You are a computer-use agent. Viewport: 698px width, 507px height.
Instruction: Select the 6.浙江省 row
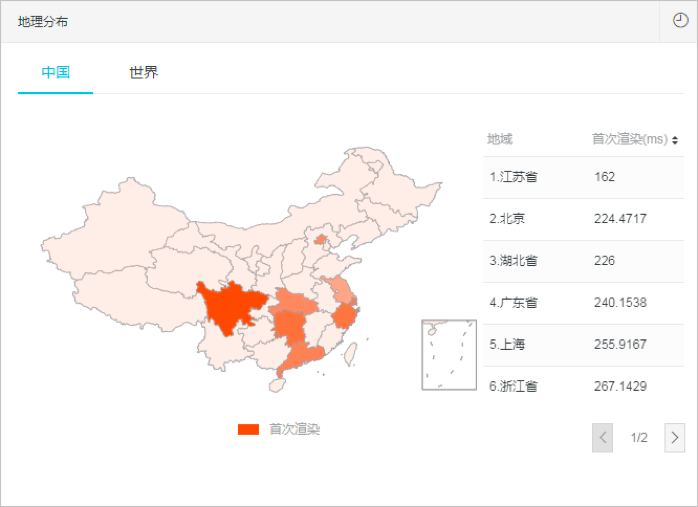point(583,386)
